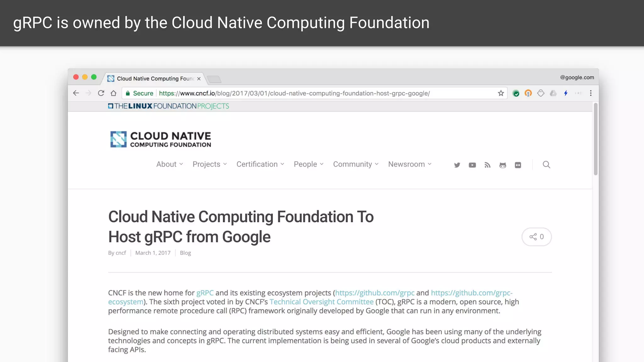
Task: Click the browser forward arrow
Action: 88,93
